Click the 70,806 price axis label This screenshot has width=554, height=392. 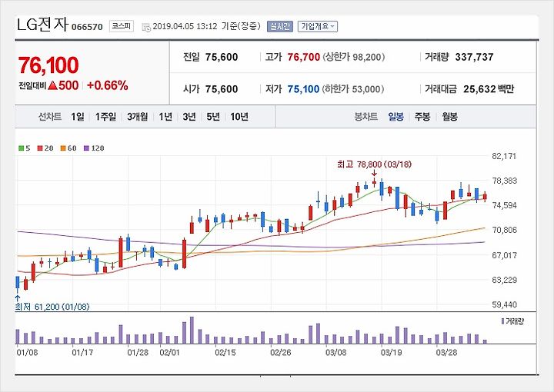[504, 230]
